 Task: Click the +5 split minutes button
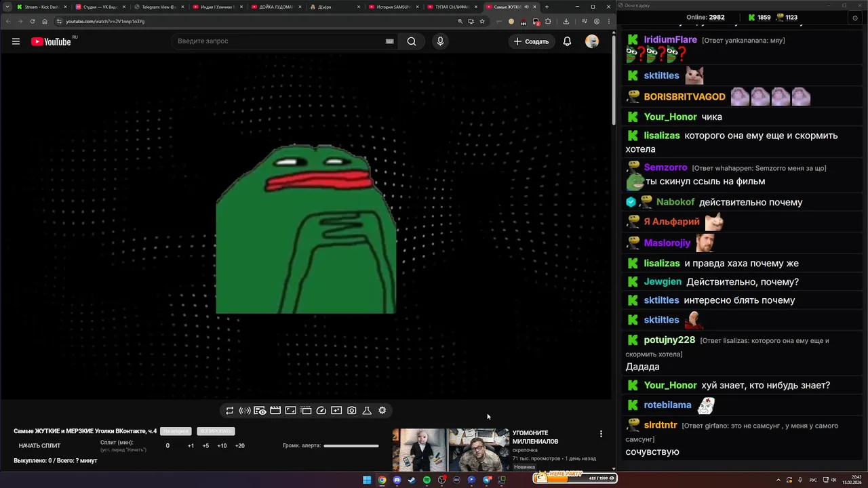(x=205, y=446)
